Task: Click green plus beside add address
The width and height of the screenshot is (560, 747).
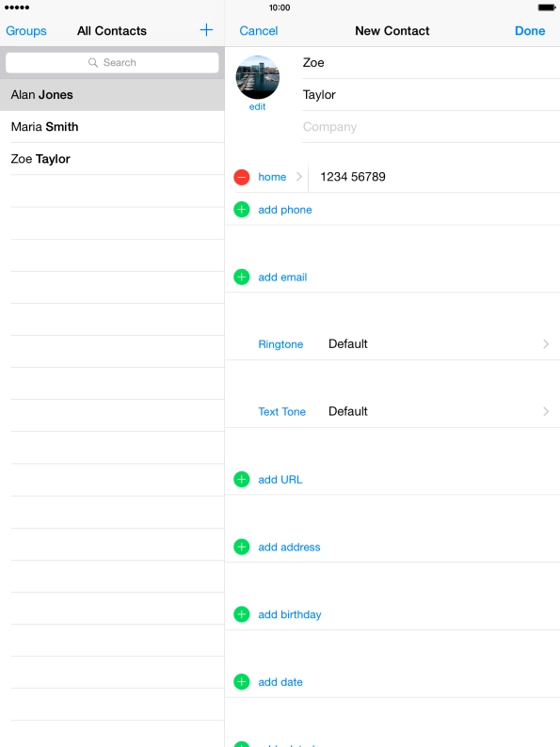Action: pyautogui.click(x=242, y=547)
